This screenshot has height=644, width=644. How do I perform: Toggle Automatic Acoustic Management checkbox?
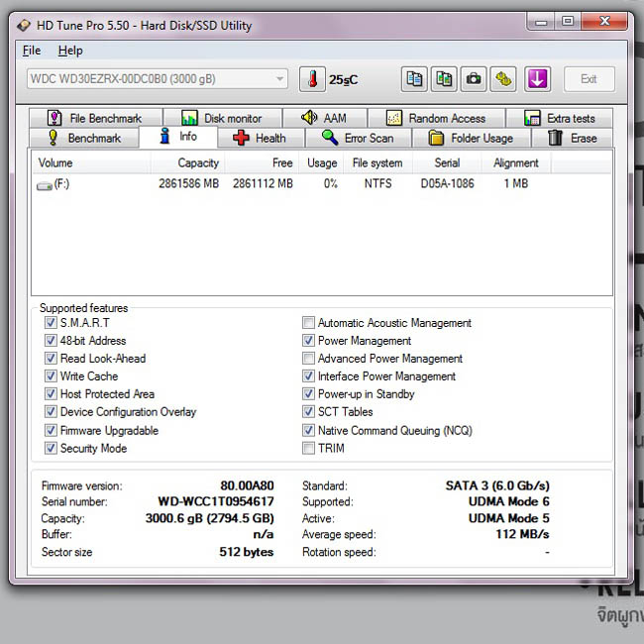point(308,322)
